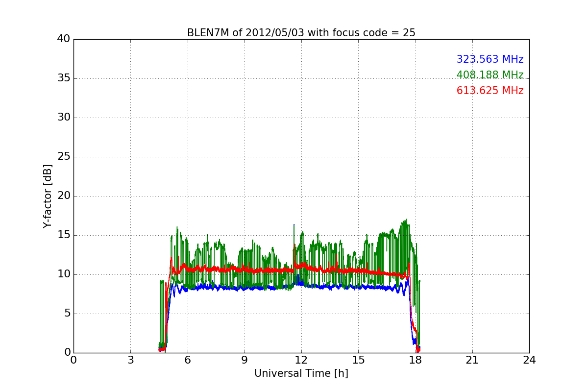
Task: Click the x-axis tick label 24
Action: coord(529,360)
